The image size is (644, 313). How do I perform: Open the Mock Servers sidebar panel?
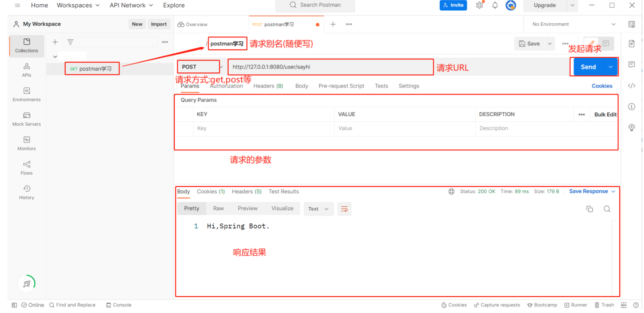[26, 119]
